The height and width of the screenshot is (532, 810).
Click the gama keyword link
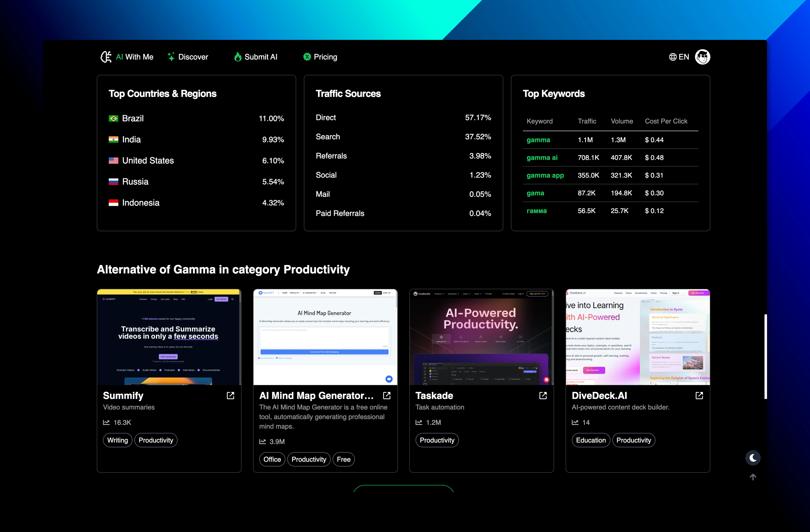click(535, 193)
